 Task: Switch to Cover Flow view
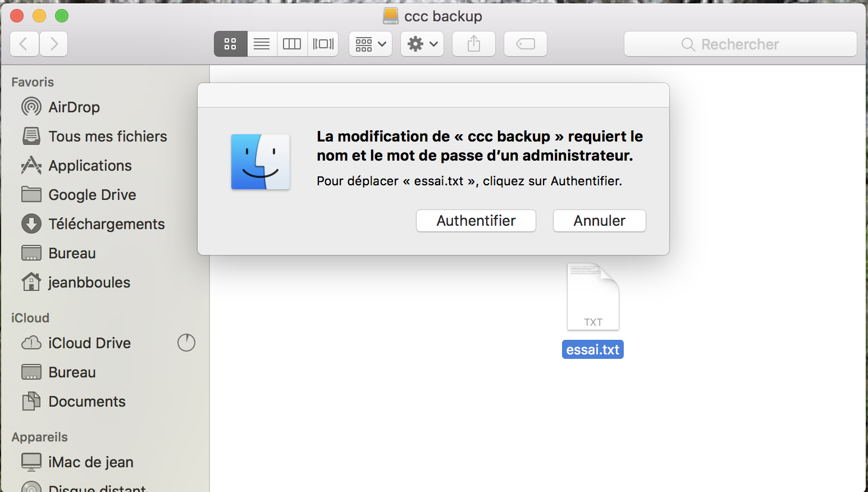[323, 44]
